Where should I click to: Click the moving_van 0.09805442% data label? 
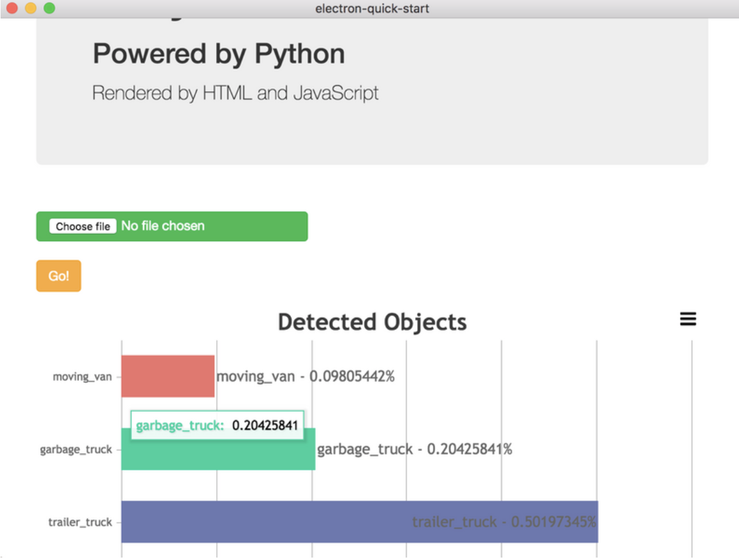point(306,376)
